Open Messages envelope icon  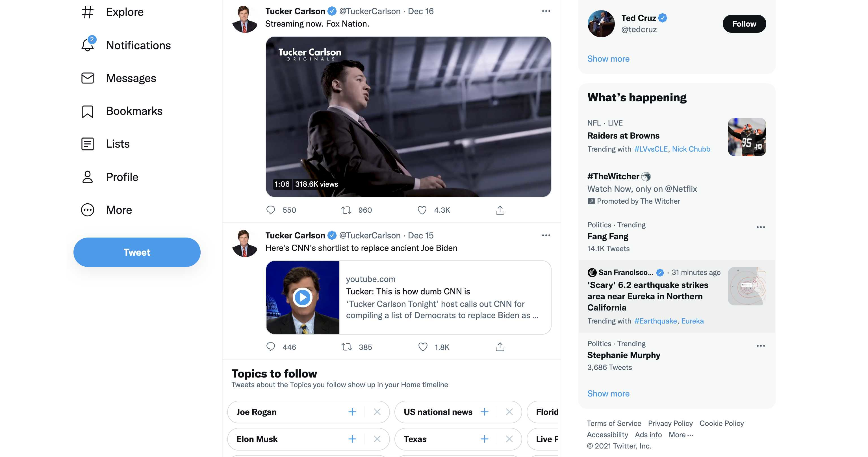coord(88,78)
